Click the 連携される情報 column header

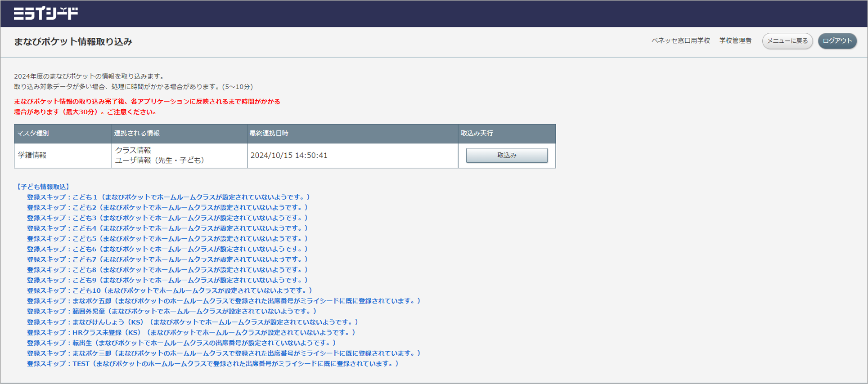(137, 134)
